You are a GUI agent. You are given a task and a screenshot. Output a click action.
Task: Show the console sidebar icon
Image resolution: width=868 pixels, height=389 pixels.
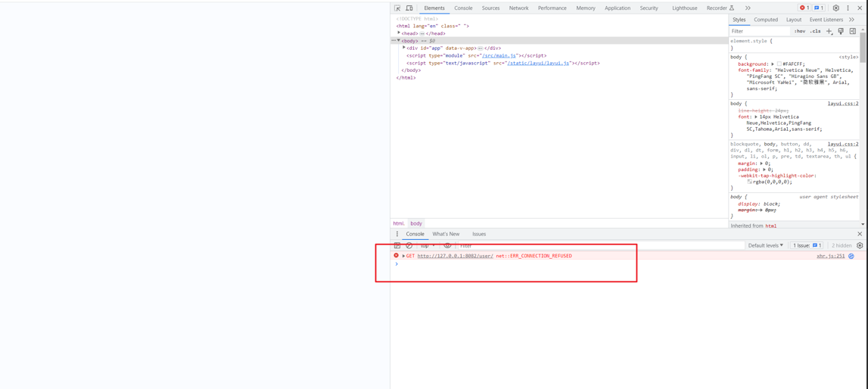pos(397,245)
